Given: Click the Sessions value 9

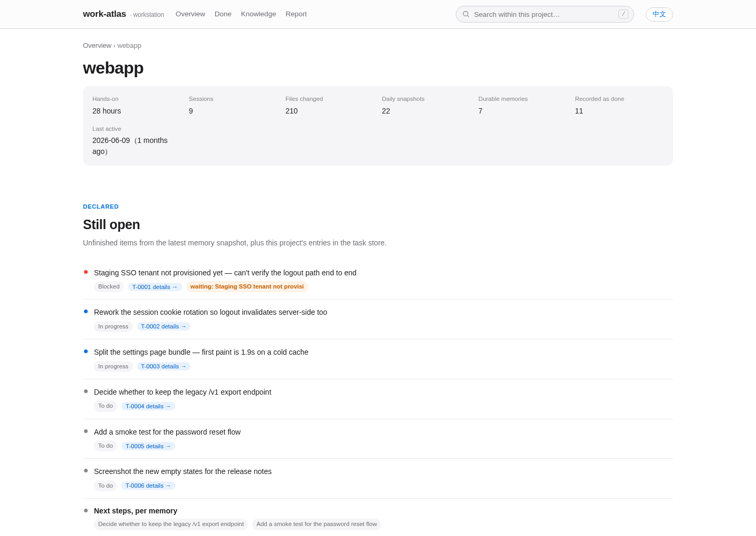Looking at the screenshot, I should pos(191,111).
